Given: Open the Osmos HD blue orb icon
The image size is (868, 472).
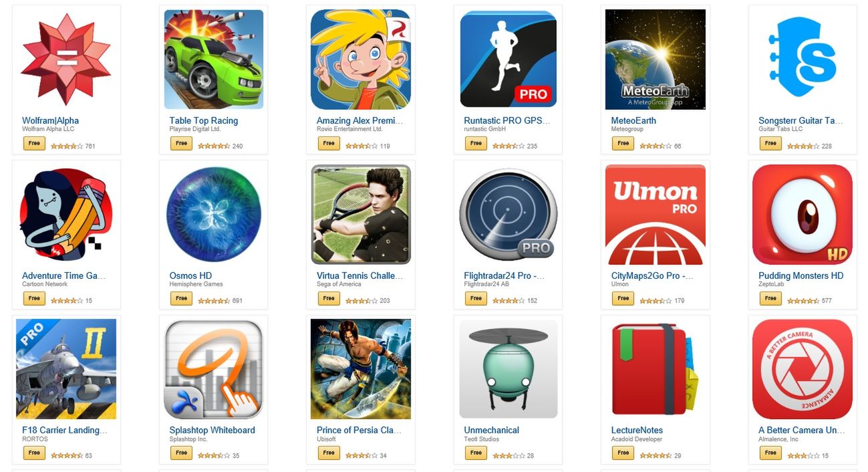Looking at the screenshot, I should [214, 214].
